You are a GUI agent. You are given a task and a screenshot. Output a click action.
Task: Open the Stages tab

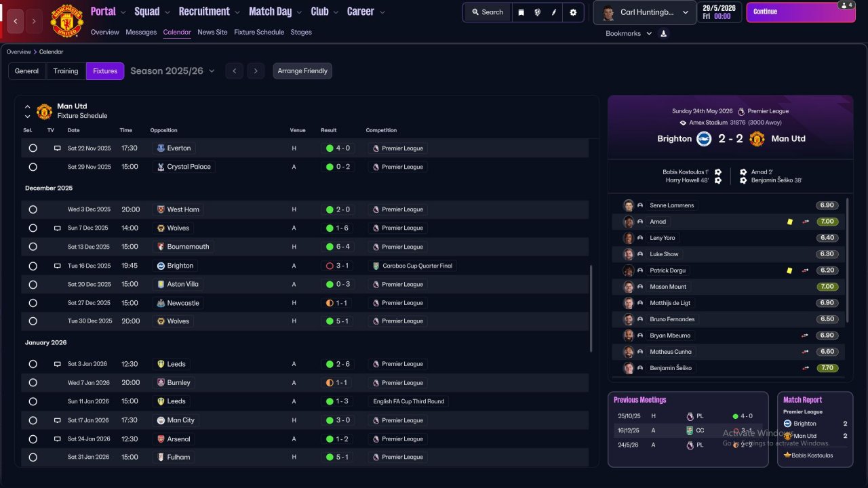[301, 32]
